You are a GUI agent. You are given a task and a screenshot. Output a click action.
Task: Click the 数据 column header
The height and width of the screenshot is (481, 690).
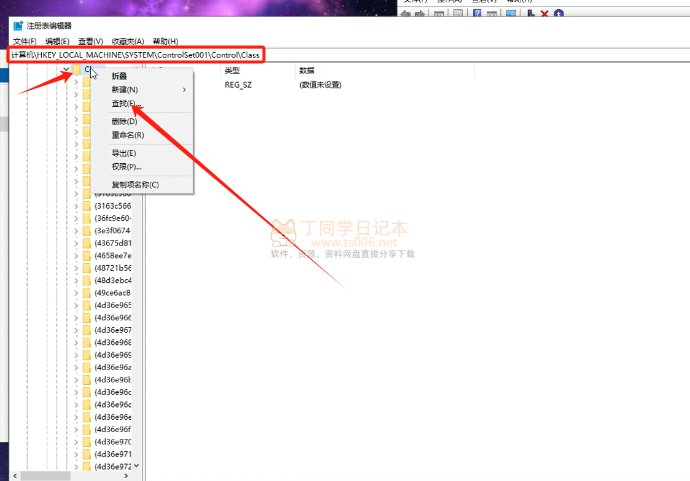[385, 70]
